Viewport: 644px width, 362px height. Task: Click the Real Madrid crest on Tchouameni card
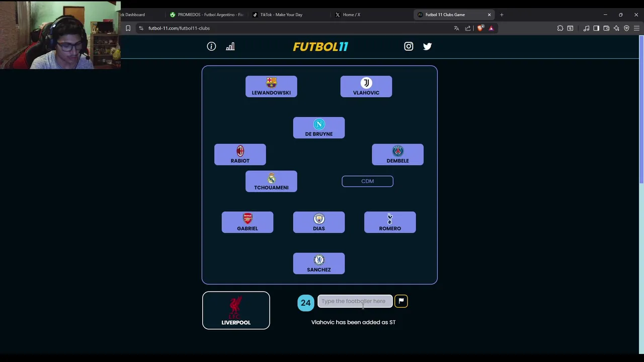tap(271, 177)
